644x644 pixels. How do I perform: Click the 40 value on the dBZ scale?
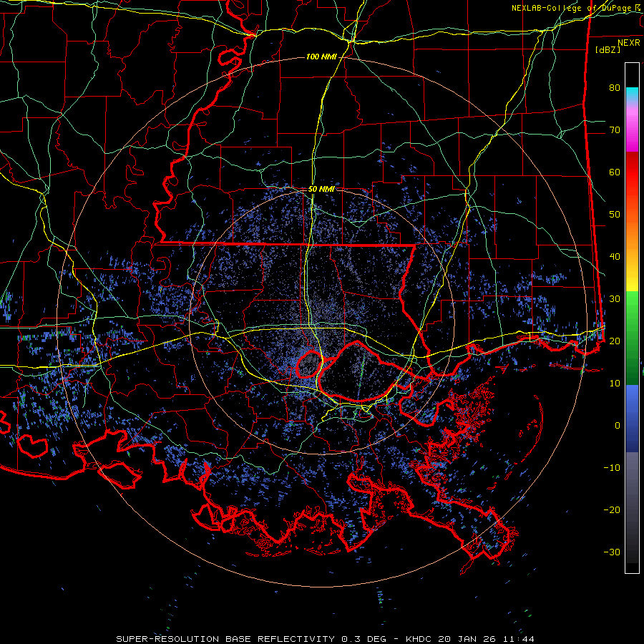coord(615,257)
